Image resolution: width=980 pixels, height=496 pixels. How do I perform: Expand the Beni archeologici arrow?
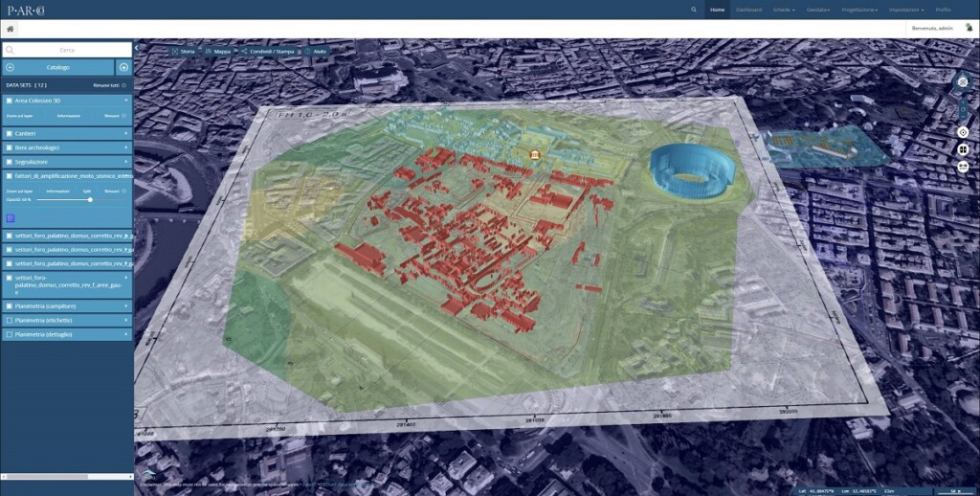tap(126, 148)
